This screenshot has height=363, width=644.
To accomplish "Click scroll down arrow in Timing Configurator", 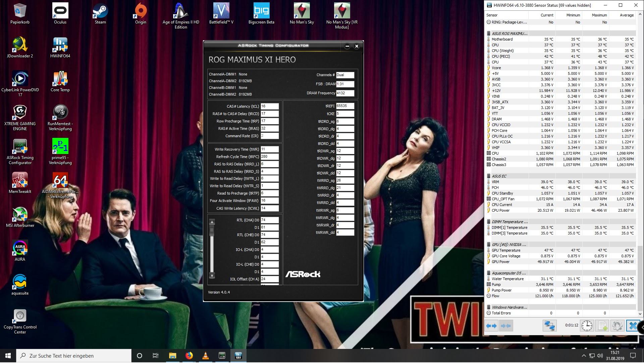I will [212, 276].
